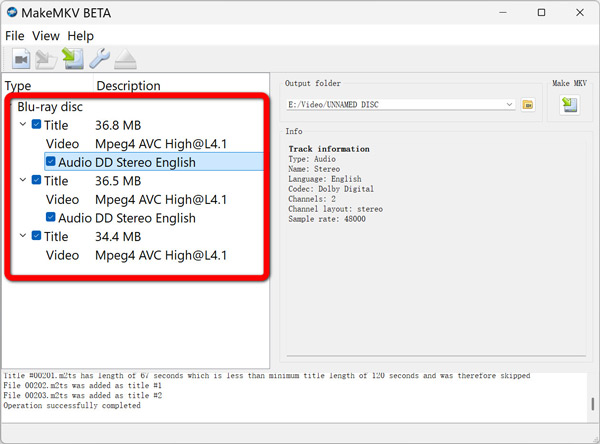Toggle Audio checkbox under 36.8 MB title
The image size is (600, 444).
pyautogui.click(x=51, y=161)
